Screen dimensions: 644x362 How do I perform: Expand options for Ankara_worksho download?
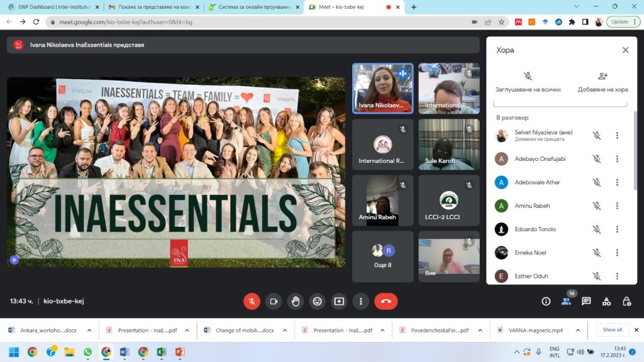pyautogui.click(x=89, y=330)
